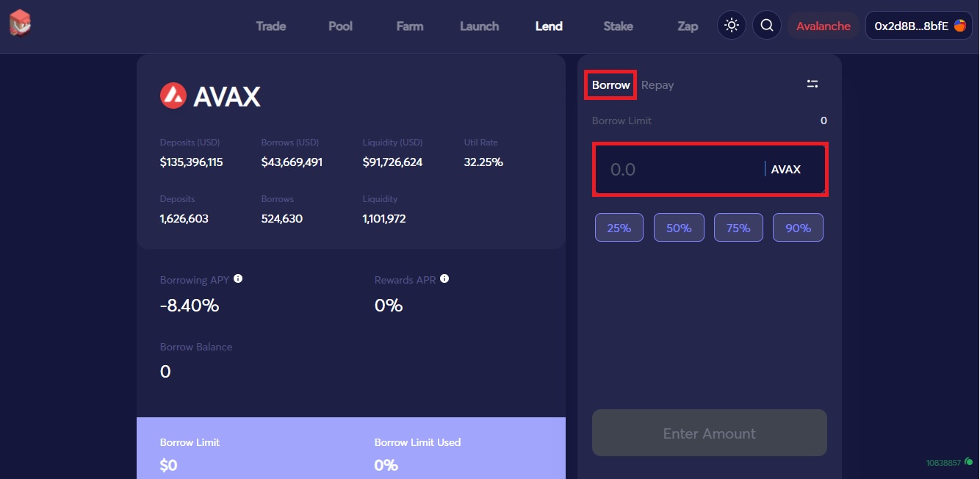Set borrow amount to 50%

pyautogui.click(x=679, y=228)
